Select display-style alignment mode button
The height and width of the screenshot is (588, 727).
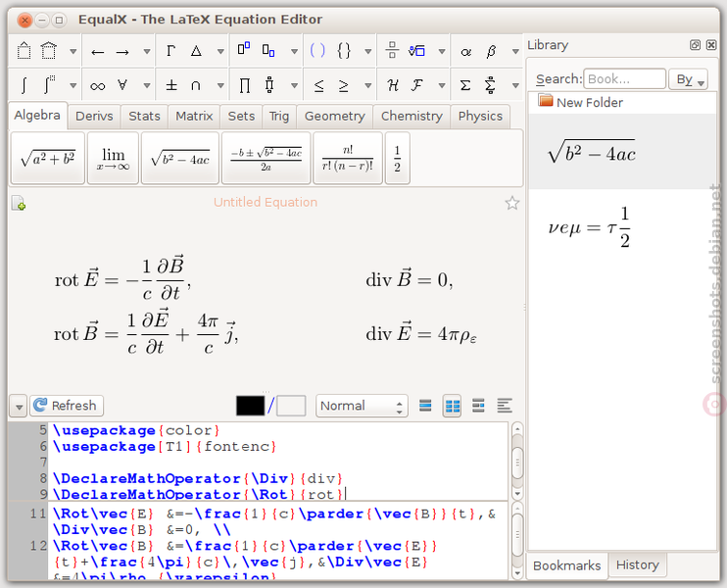point(425,406)
